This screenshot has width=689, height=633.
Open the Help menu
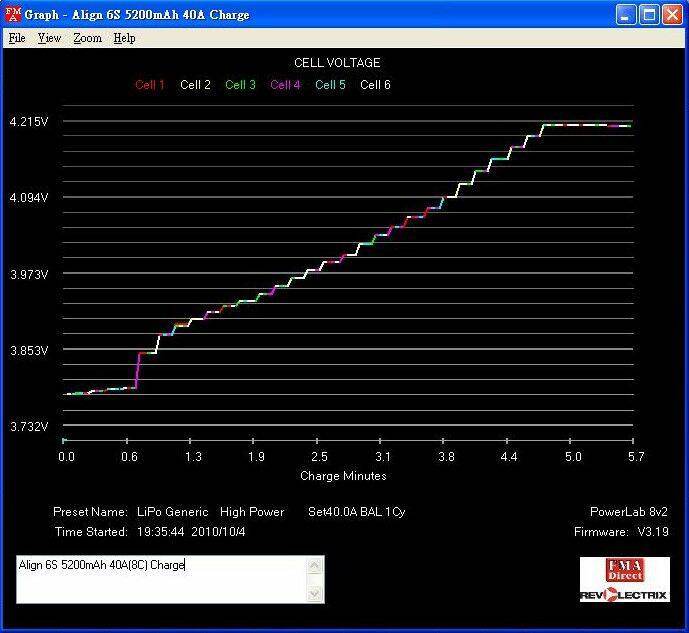(124, 38)
